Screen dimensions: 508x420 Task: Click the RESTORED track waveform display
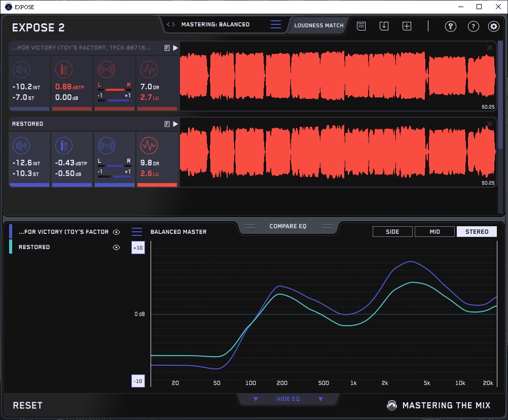[337, 152]
